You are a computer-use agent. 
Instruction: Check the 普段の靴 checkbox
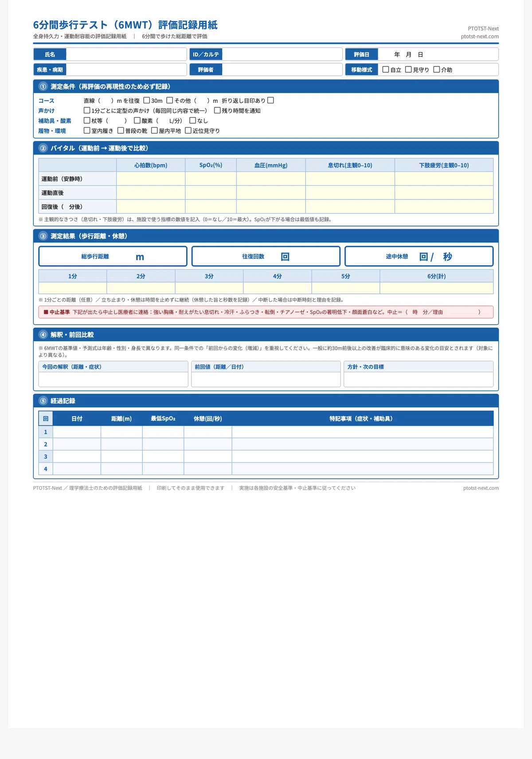coord(121,131)
